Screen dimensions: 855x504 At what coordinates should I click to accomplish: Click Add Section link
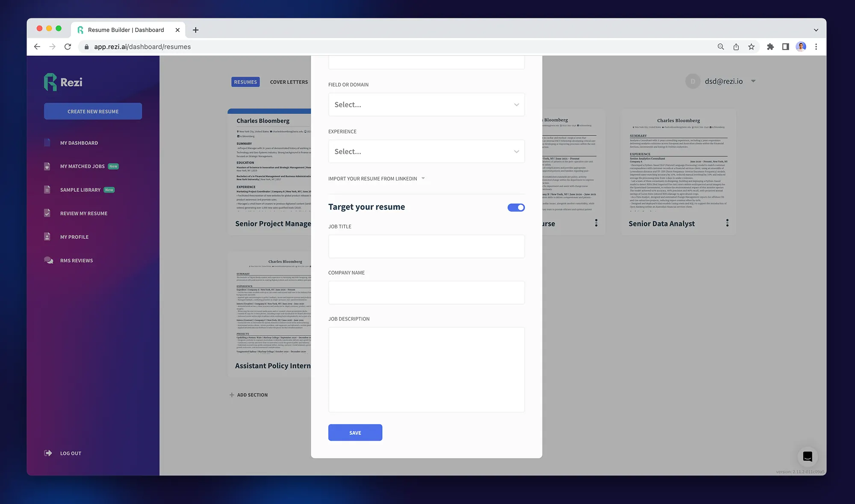[x=252, y=395]
